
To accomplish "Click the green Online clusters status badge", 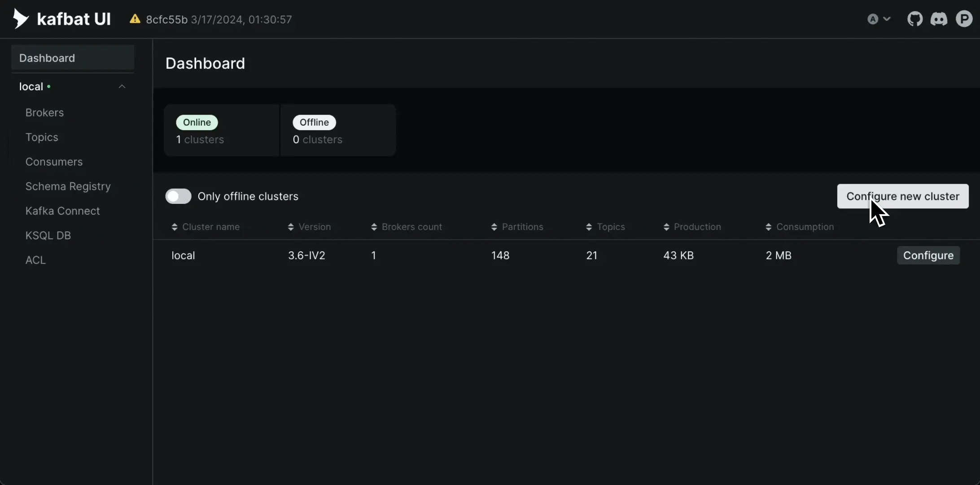I will coord(197,122).
